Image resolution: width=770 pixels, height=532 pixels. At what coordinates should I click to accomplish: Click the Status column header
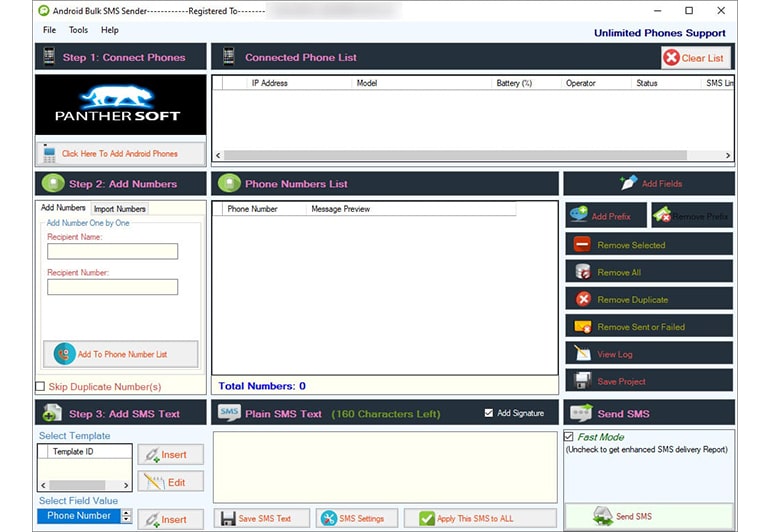[x=665, y=83]
